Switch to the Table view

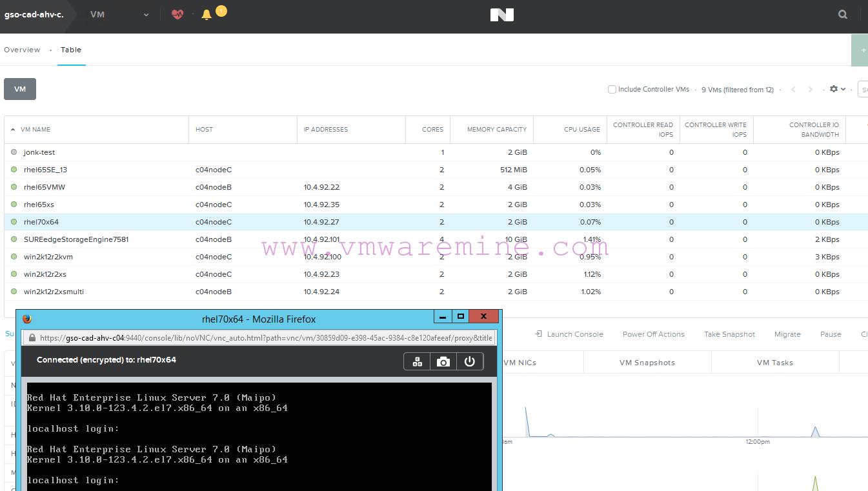click(x=71, y=50)
